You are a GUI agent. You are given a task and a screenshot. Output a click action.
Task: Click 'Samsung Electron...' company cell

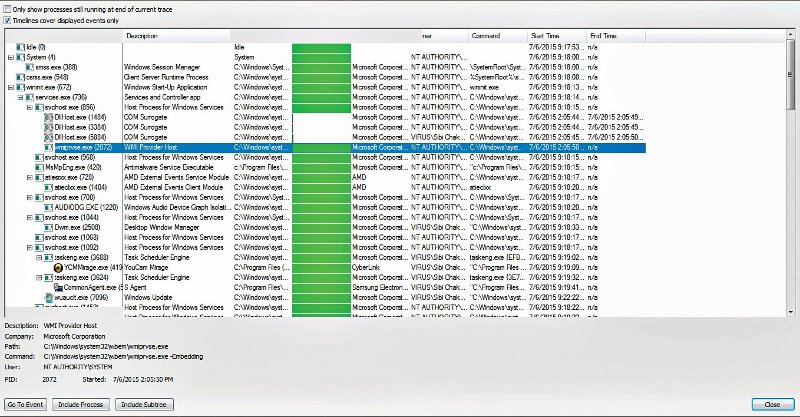tap(380, 287)
